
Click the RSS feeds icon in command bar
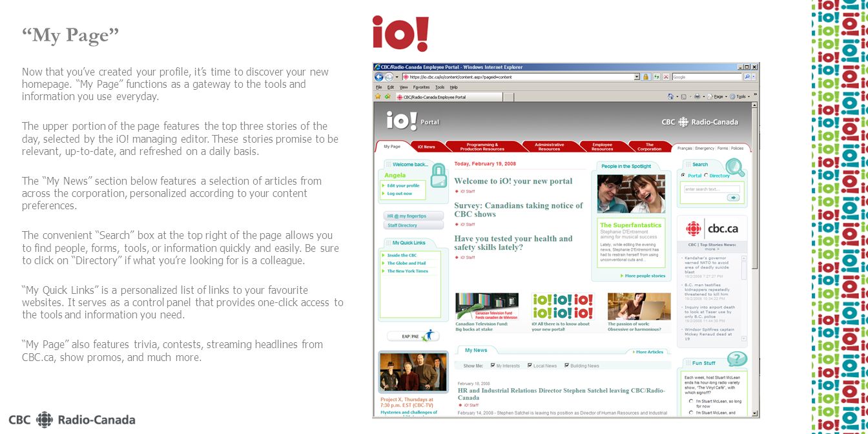pyautogui.click(x=684, y=97)
